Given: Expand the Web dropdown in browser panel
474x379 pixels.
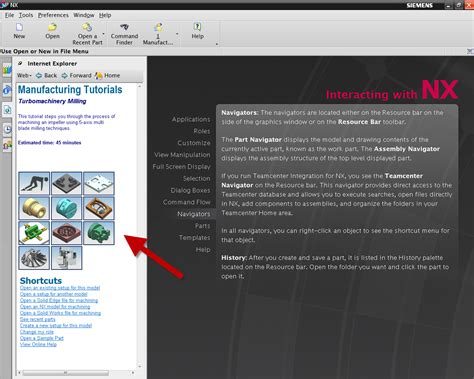Looking at the screenshot, I should tap(24, 75).
